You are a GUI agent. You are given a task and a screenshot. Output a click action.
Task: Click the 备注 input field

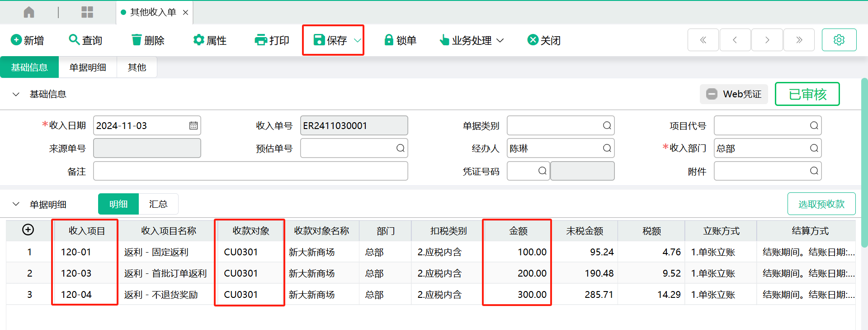[250, 172]
